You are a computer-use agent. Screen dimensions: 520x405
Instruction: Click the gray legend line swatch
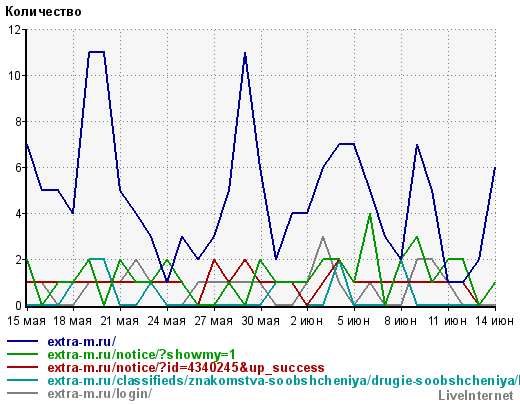click(x=22, y=393)
